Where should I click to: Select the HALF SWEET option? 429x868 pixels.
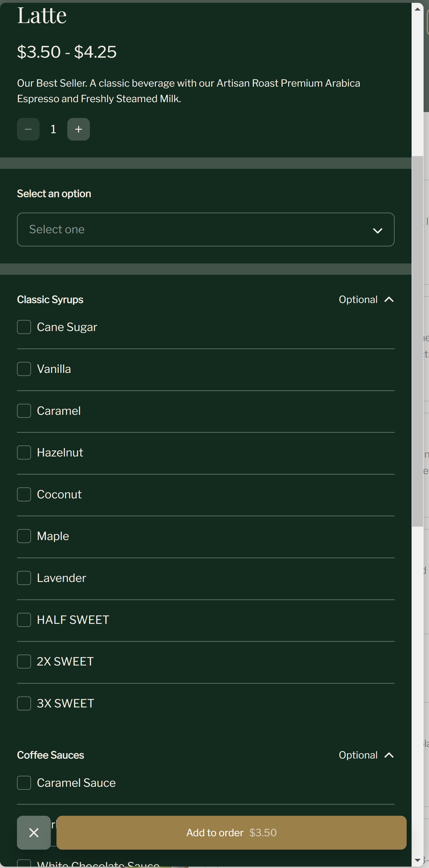point(24,619)
